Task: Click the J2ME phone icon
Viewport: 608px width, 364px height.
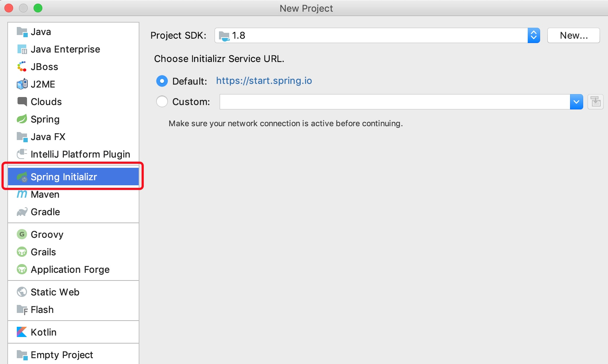Action: coord(22,84)
